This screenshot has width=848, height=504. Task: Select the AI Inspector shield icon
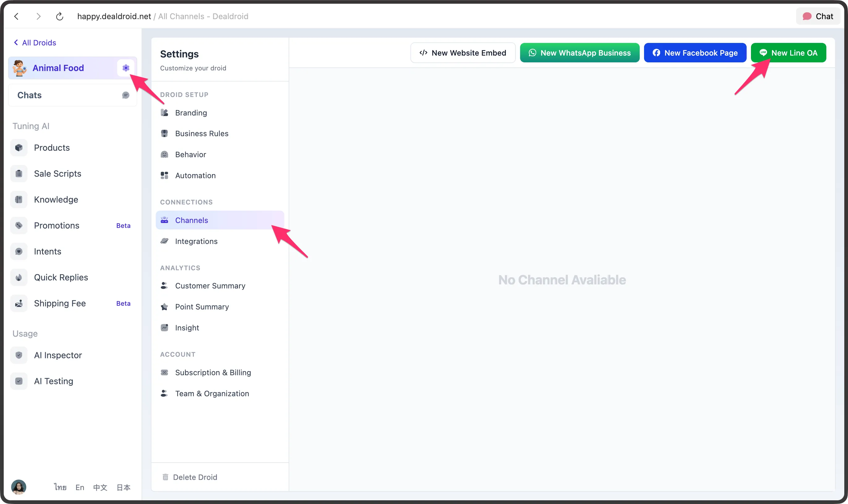pyautogui.click(x=19, y=355)
